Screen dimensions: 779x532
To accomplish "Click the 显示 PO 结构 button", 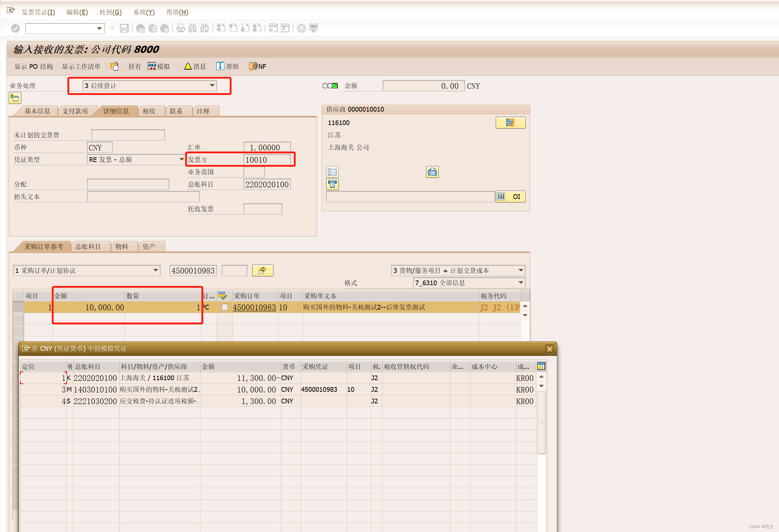I will click(33, 66).
